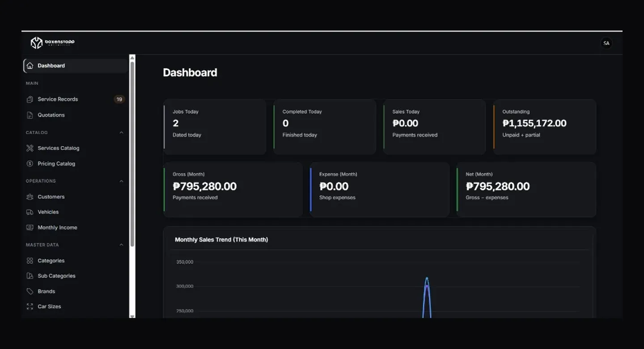Click the 350,000 axis label
The width and height of the screenshot is (644, 349).
pos(185,262)
